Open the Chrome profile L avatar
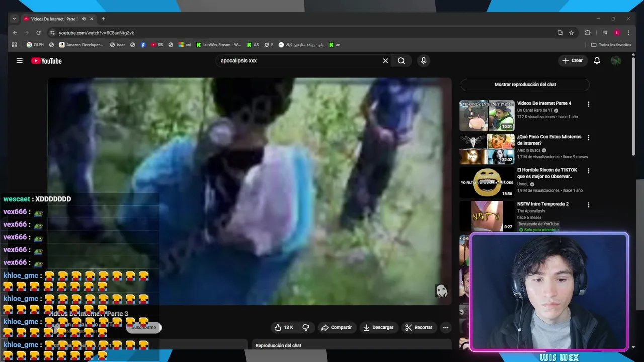644x362 pixels. pyautogui.click(x=617, y=33)
